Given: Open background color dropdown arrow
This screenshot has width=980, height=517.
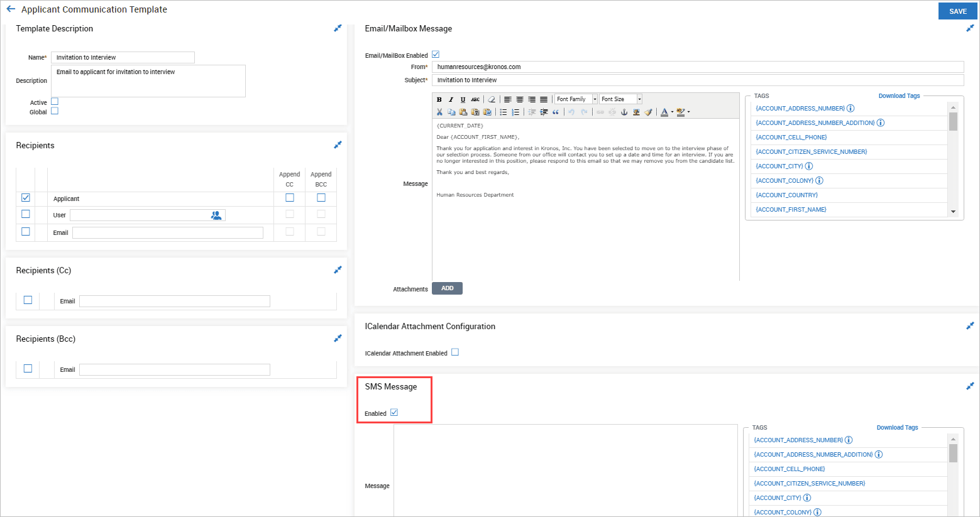Looking at the screenshot, I should (x=688, y=112).
